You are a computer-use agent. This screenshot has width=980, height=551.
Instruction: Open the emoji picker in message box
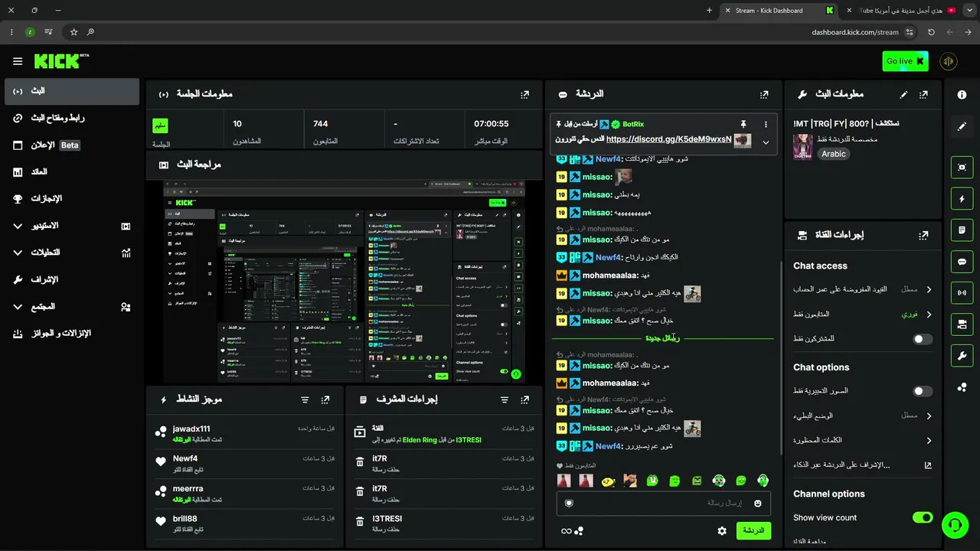pos(758,503)
